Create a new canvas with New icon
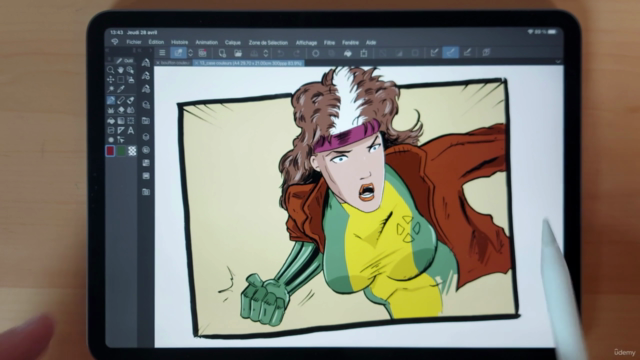Viewport: 640px width, 360px height. click(222, 53)
